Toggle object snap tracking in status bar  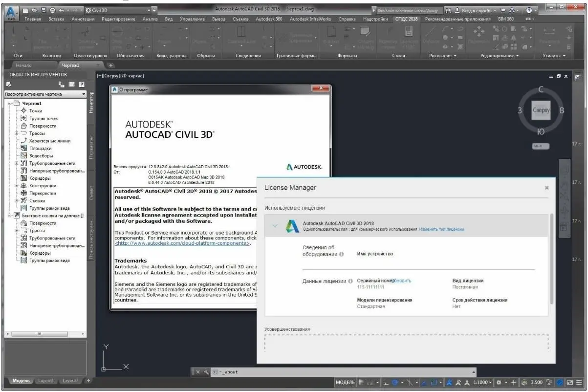(425, 382)
